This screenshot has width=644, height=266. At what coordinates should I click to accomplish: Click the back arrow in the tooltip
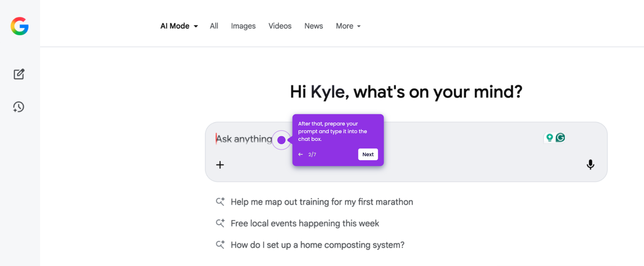(301, 154)
